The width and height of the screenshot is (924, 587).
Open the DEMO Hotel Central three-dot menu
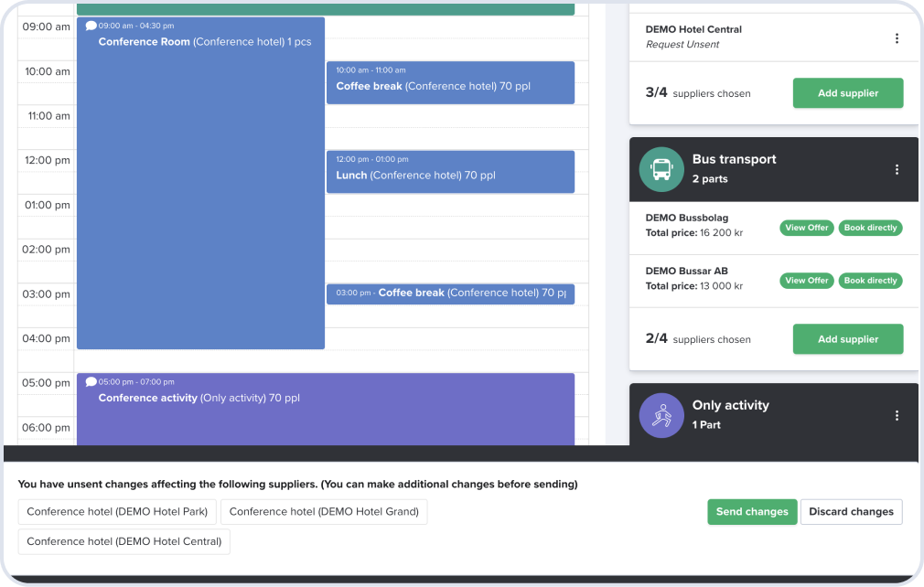pos(897,38)
